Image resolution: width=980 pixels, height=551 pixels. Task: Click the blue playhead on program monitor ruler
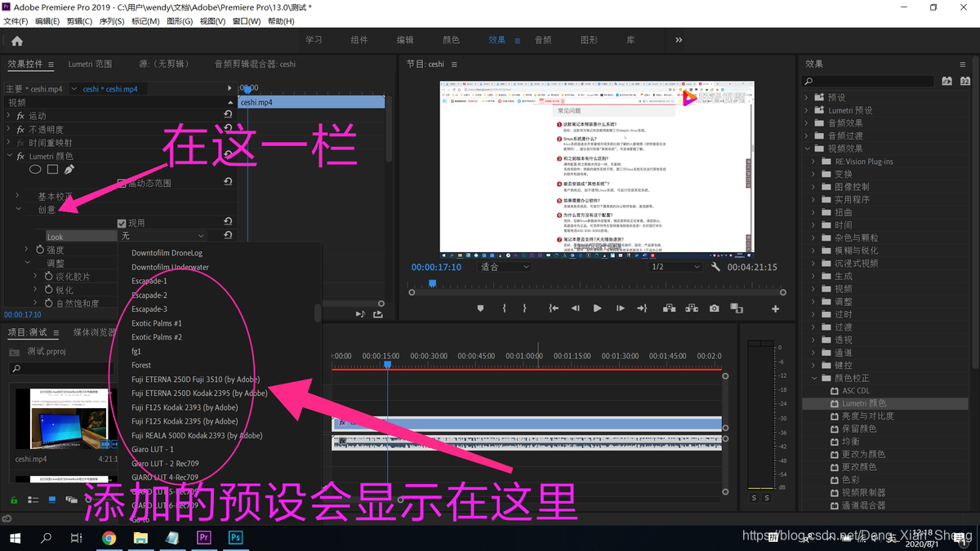(x=433, y=283)
